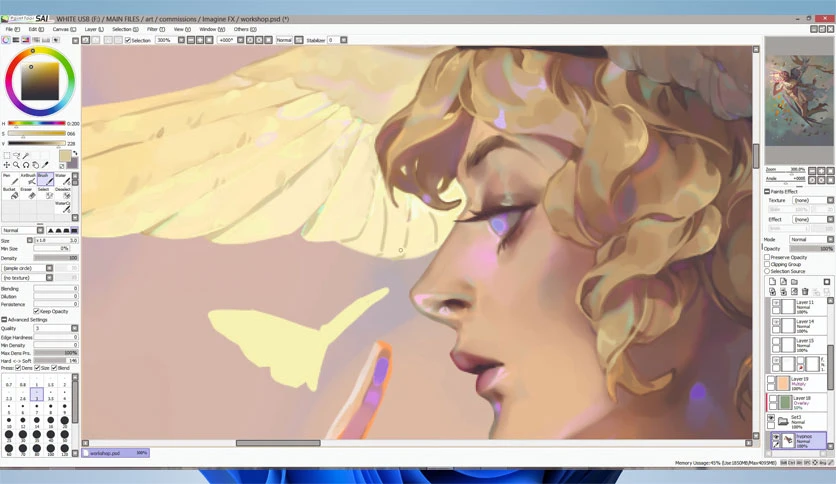Toggle Keep Opacity checkbox
This screenshot has width=836, height=484.
36,311
